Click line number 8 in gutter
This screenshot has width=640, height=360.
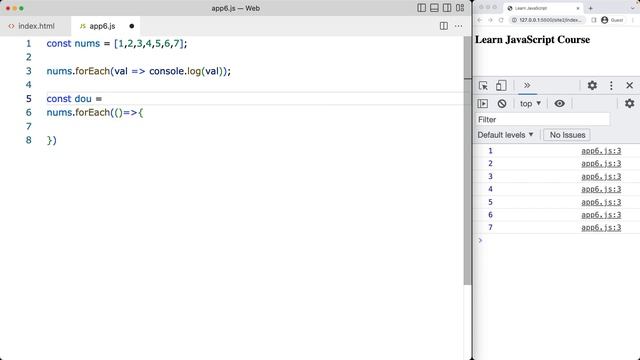click(29, 140)
